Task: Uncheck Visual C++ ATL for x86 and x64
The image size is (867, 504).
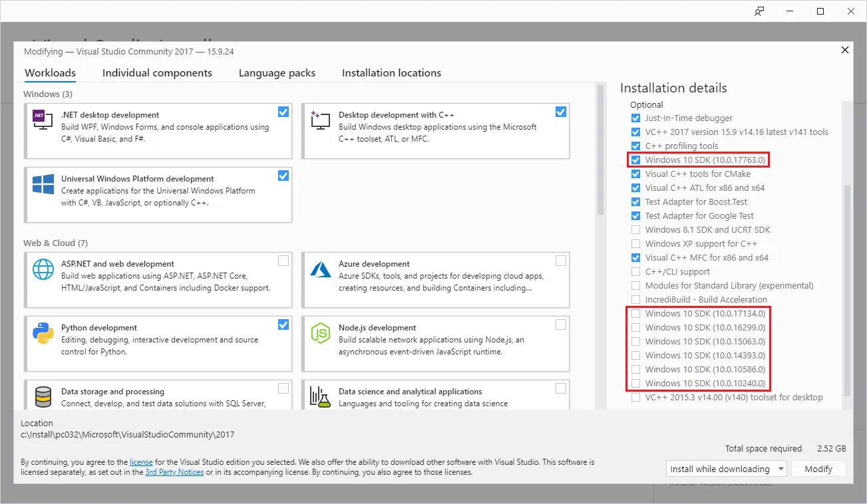Action: pyautogui.click(x=635, y=188)
